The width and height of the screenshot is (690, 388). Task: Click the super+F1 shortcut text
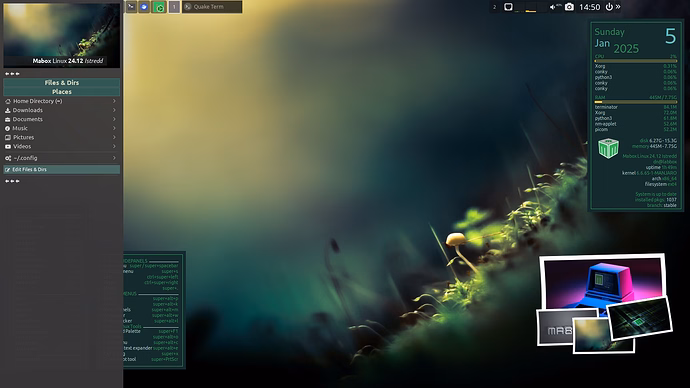(x=168, y=331)
